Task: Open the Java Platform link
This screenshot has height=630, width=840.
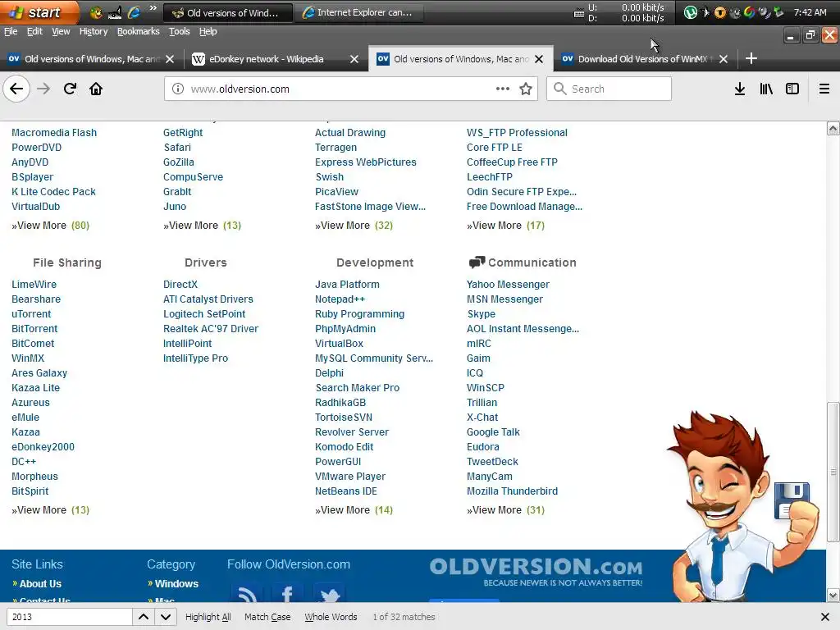Action: coord(347,285)
